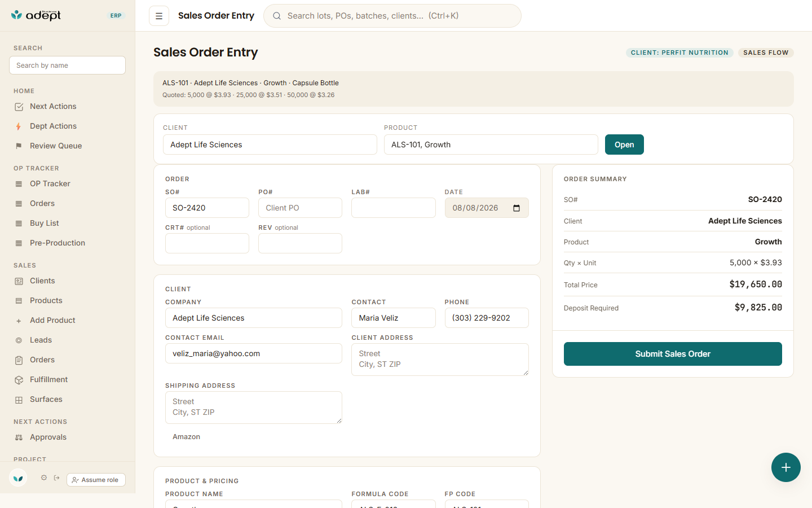Click the Submit Sales Order button
The height and width of the screenshot is (508, 812).
[673, 354]
